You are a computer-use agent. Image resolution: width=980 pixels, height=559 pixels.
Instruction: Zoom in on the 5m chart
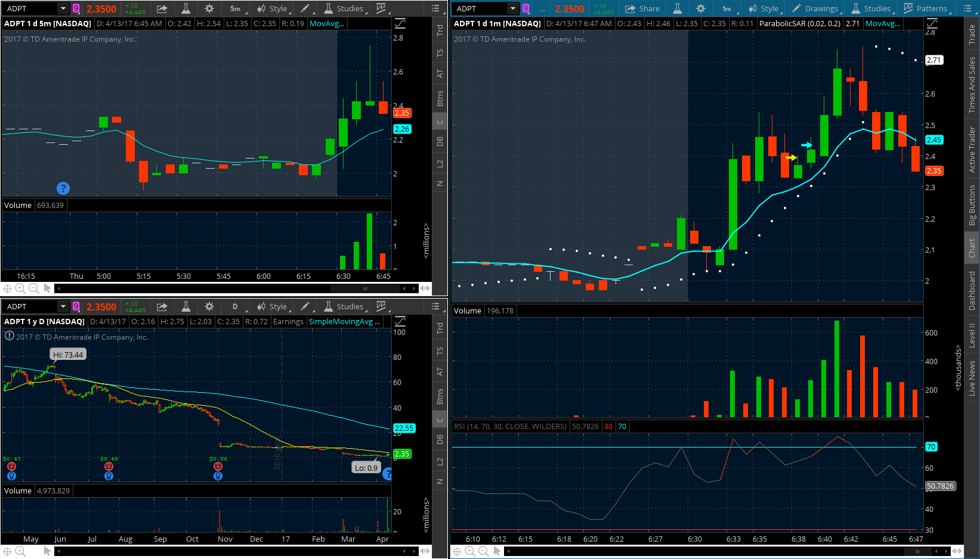pos(20,288)
